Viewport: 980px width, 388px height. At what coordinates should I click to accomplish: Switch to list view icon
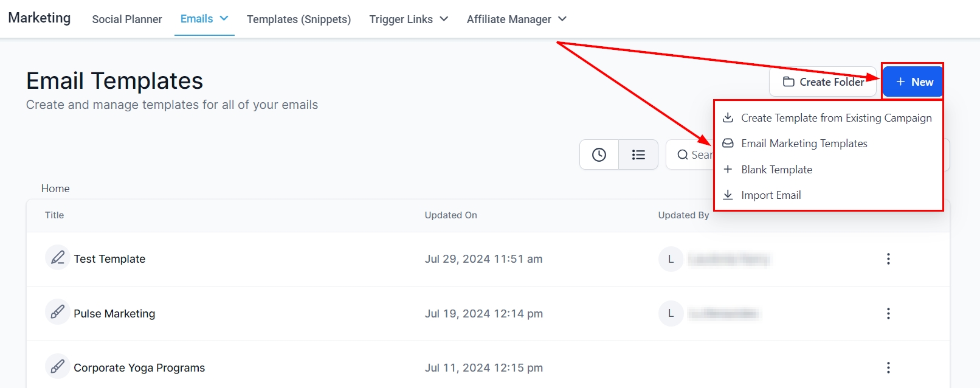(x=638, y=155)
